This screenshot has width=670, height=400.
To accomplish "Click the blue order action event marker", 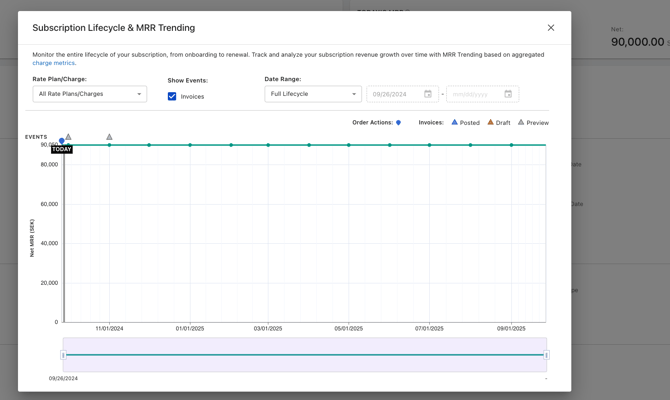I will point(62,141).
